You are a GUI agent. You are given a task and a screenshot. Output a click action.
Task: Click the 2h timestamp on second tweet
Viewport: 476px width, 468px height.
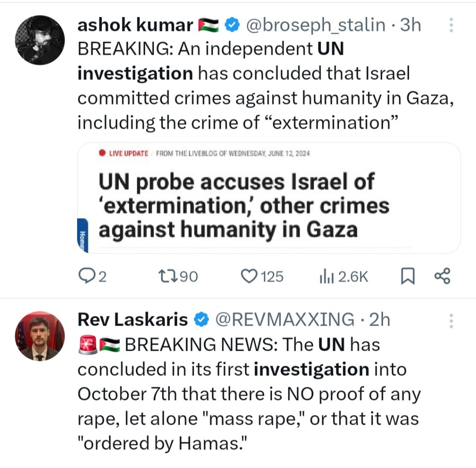tap(379, 320)
